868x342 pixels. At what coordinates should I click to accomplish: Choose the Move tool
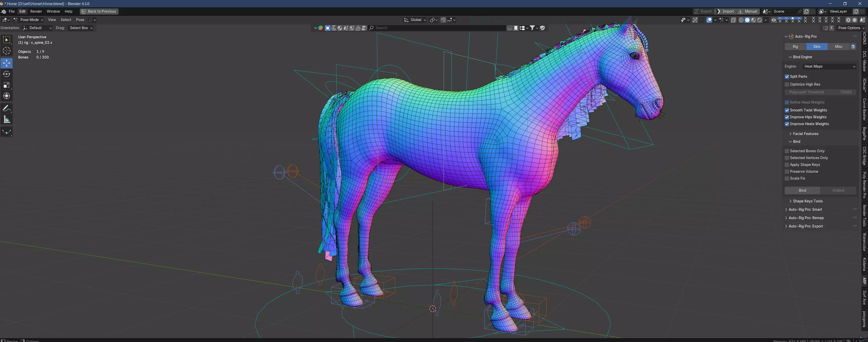[x=6, y=63]
